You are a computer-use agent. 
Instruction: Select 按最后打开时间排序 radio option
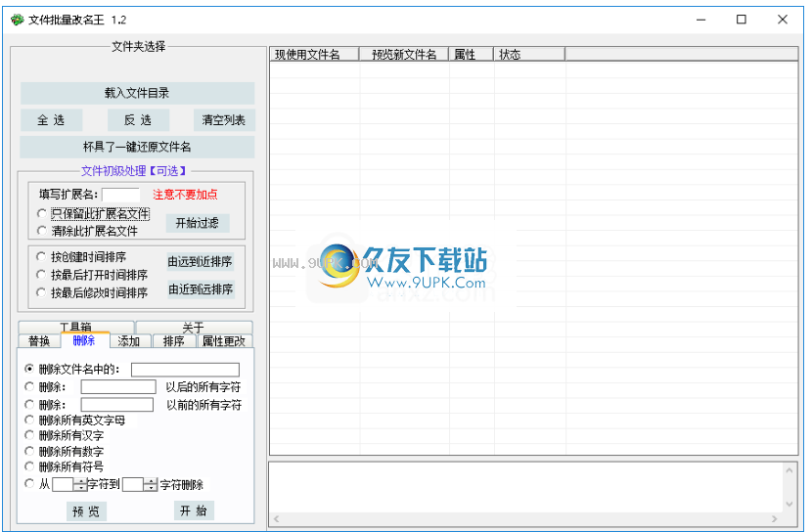(93, 275)
